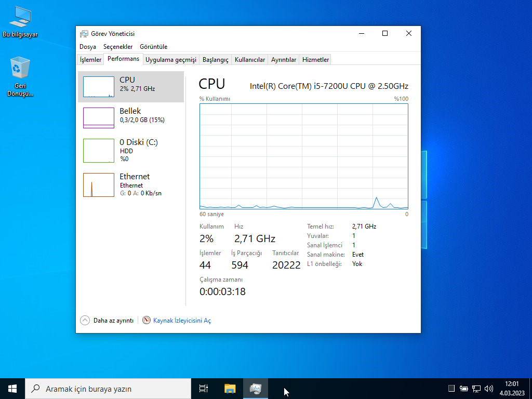Click the square tray icon left of the power icon
532x399 pixels.
451,389
